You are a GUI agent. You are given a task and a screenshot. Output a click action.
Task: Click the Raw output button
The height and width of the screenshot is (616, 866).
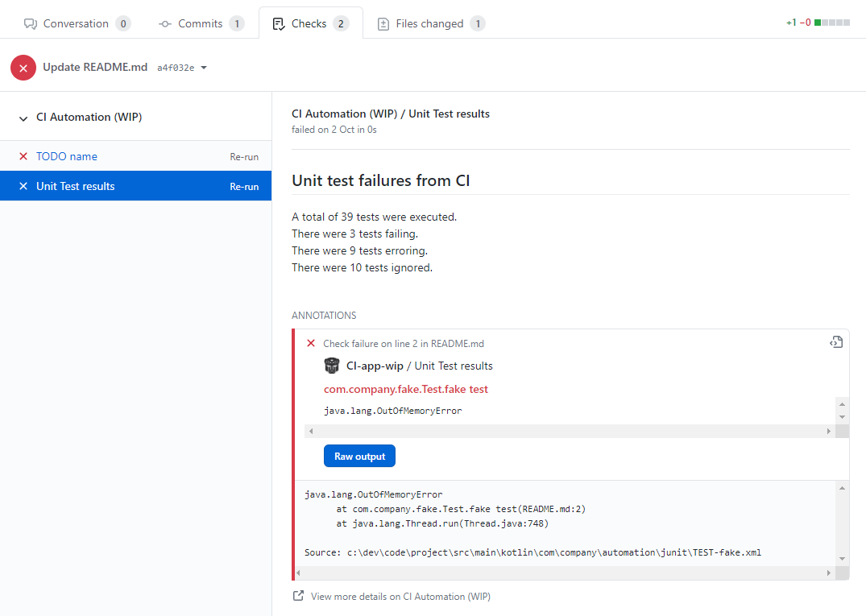tap(359, 456)
